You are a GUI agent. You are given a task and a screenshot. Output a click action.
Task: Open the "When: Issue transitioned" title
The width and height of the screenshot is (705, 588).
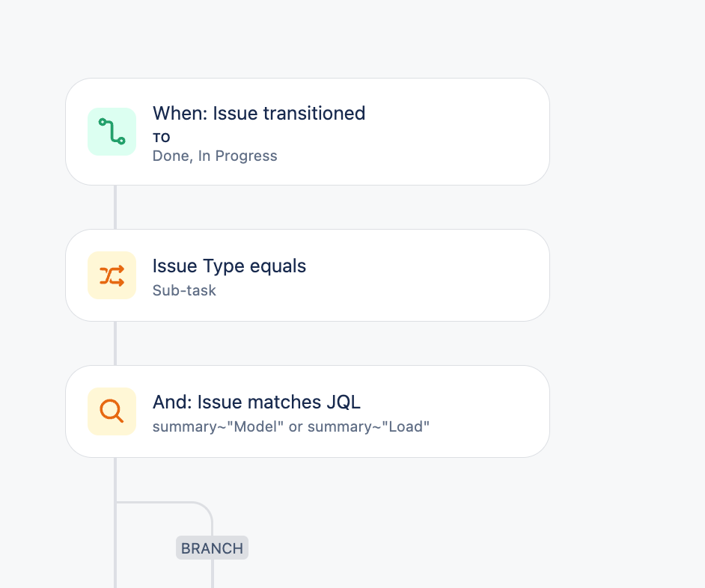259,114
